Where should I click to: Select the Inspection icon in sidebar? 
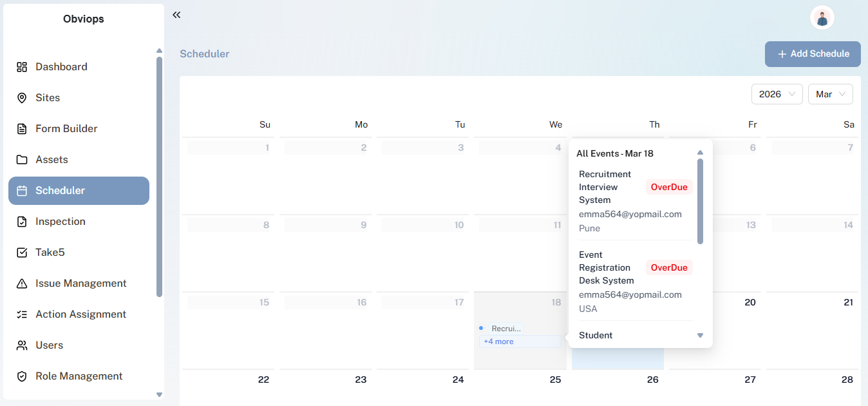tap(22, 221)
